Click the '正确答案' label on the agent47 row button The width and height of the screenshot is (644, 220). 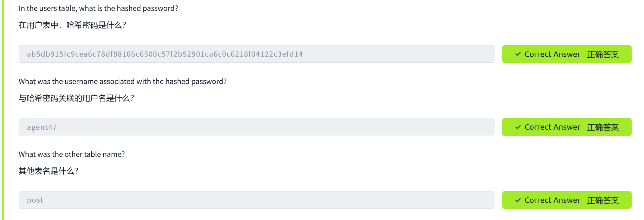pyautogui.click(x=603, y=127)
